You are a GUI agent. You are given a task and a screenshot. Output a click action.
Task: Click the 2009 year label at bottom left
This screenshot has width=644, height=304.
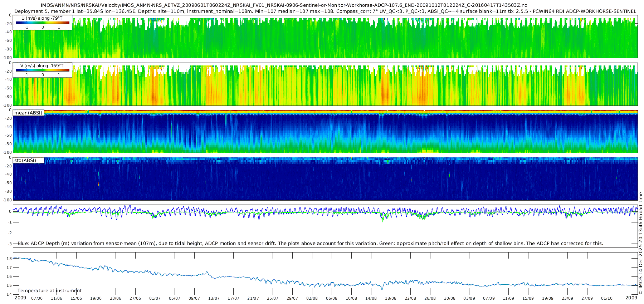tap(20, 298)
